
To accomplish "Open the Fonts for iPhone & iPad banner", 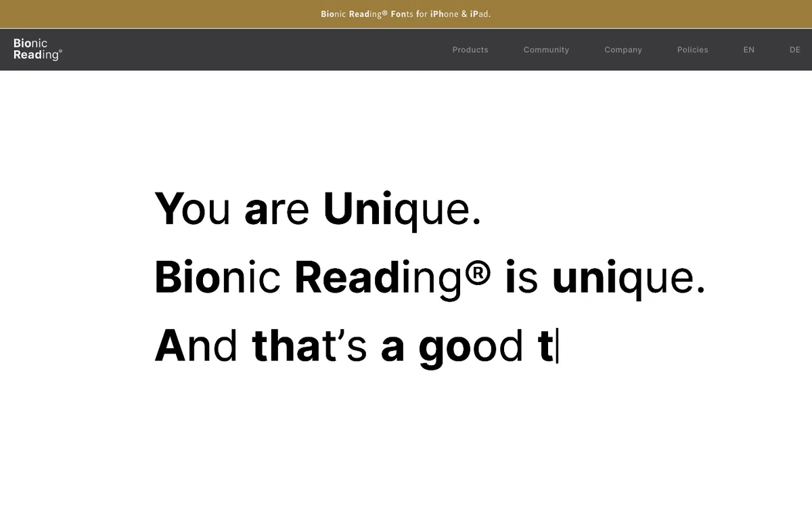I will [x=406, y=14].
